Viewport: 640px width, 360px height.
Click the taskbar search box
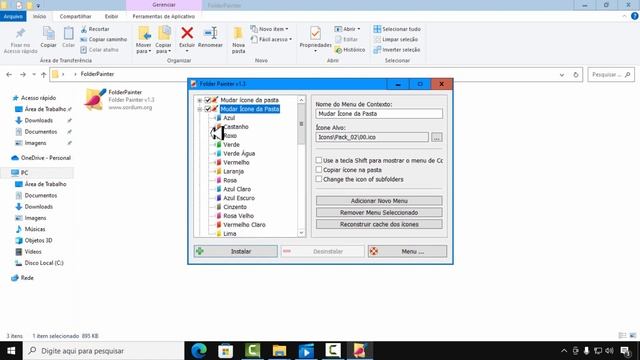pos(103,351)
